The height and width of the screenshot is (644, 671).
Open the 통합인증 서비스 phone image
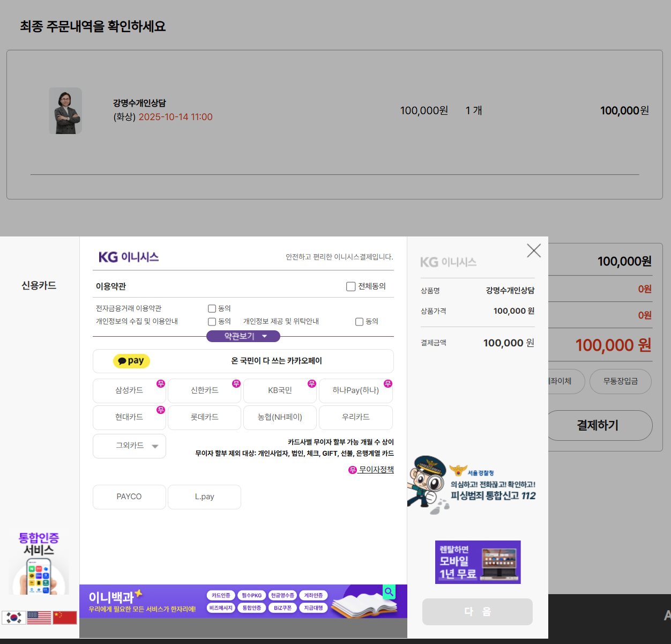[39, 576]
